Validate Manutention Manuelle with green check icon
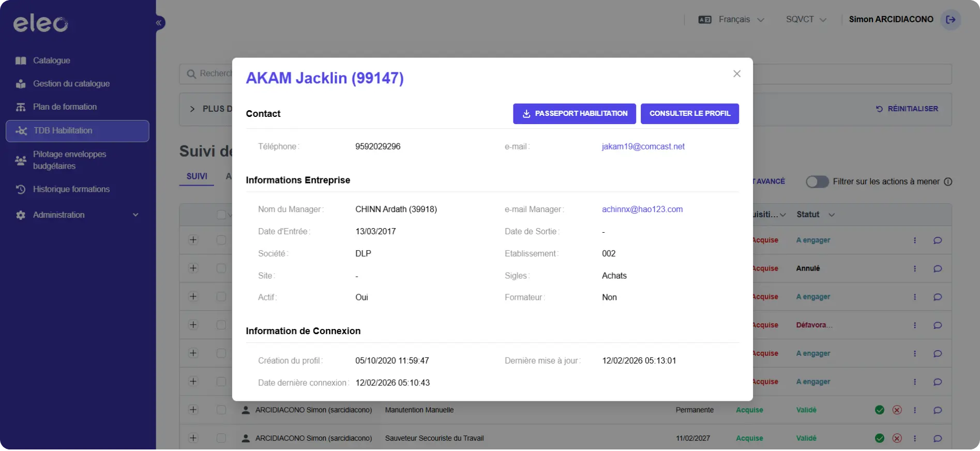The height and width of the screenshot is (451, 980). [x=880, y=410]
